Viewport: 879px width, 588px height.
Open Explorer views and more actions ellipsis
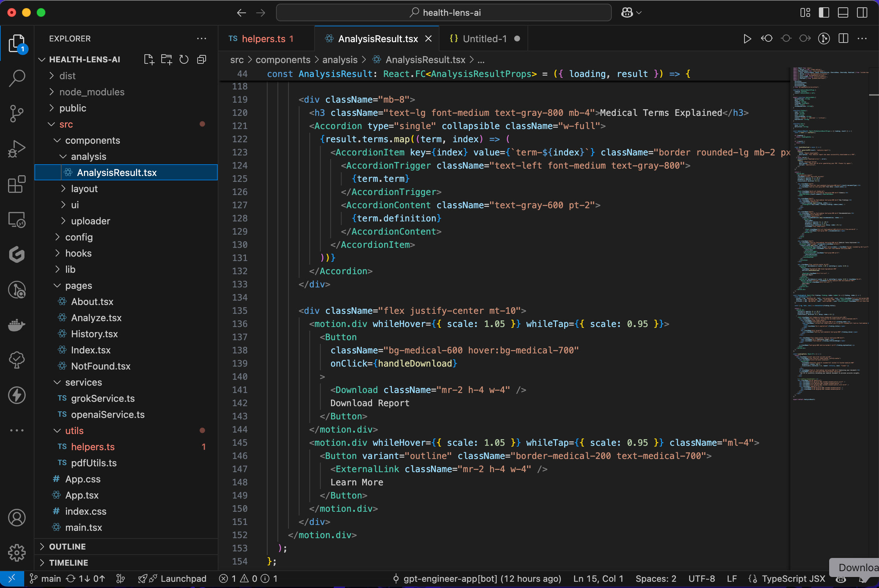click(202, 38)
